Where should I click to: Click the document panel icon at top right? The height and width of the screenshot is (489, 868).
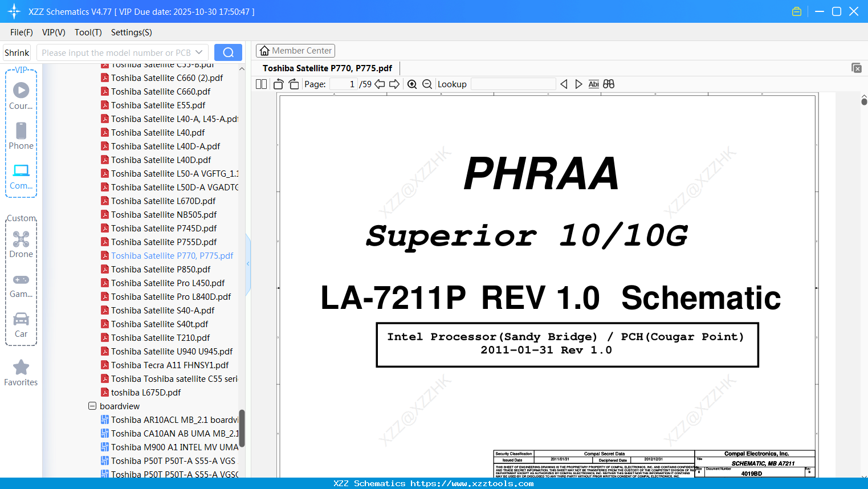tap(857, 68)
